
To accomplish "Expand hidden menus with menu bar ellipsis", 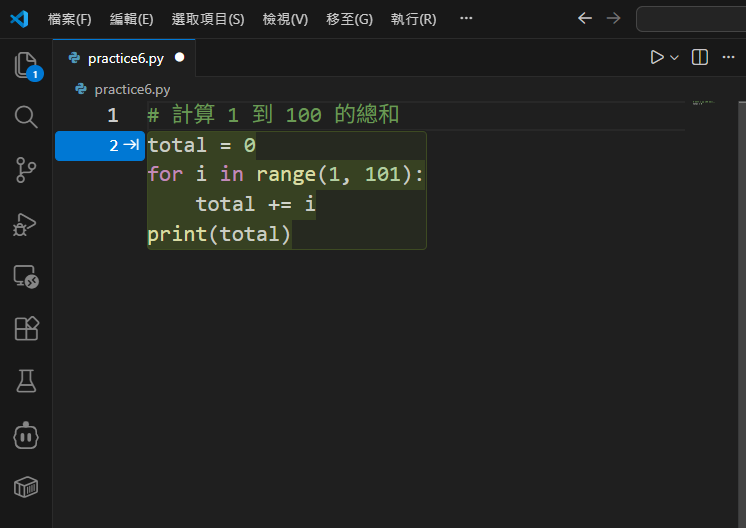I will 466,19.
